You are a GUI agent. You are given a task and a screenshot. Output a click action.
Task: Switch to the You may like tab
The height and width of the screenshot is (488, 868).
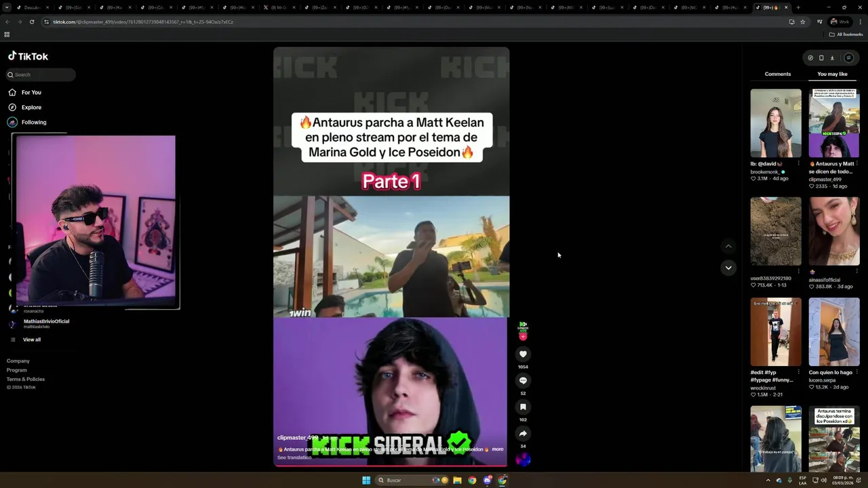coord(832,74)
